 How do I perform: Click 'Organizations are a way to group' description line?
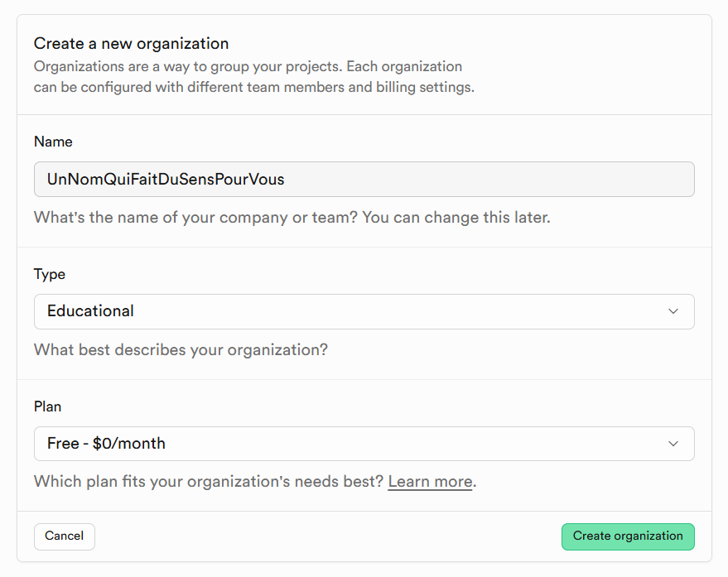click(x=248, y=66)
